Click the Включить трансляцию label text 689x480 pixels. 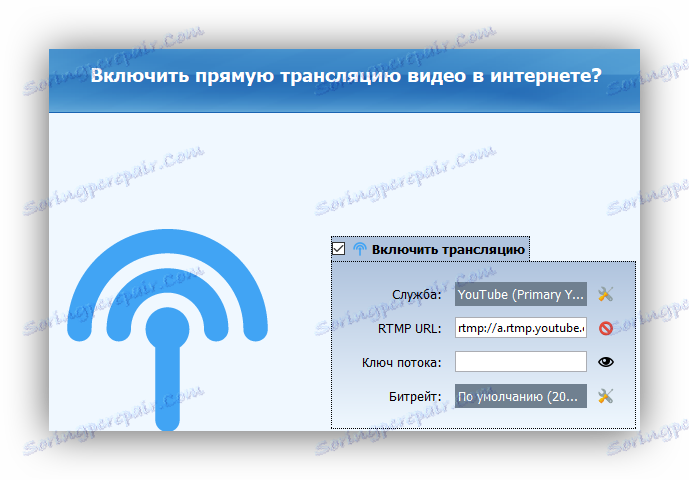pos(448,250)
